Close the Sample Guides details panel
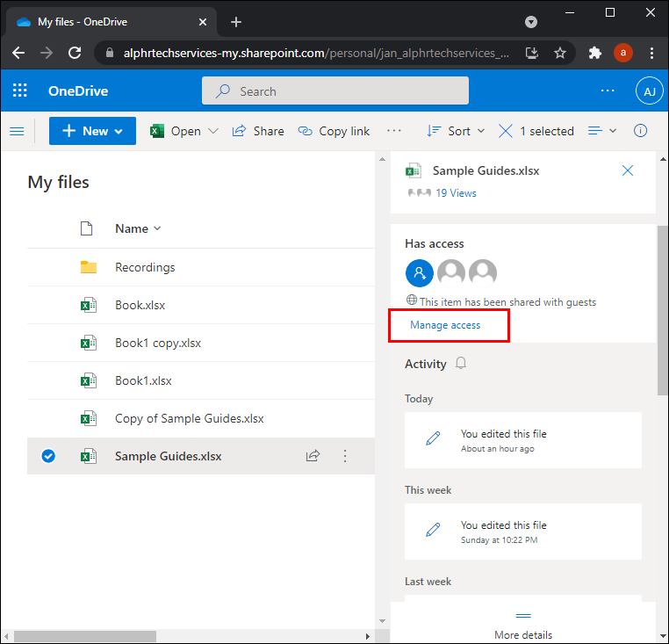This screenshot has width=669, height=644. [628, 171]
